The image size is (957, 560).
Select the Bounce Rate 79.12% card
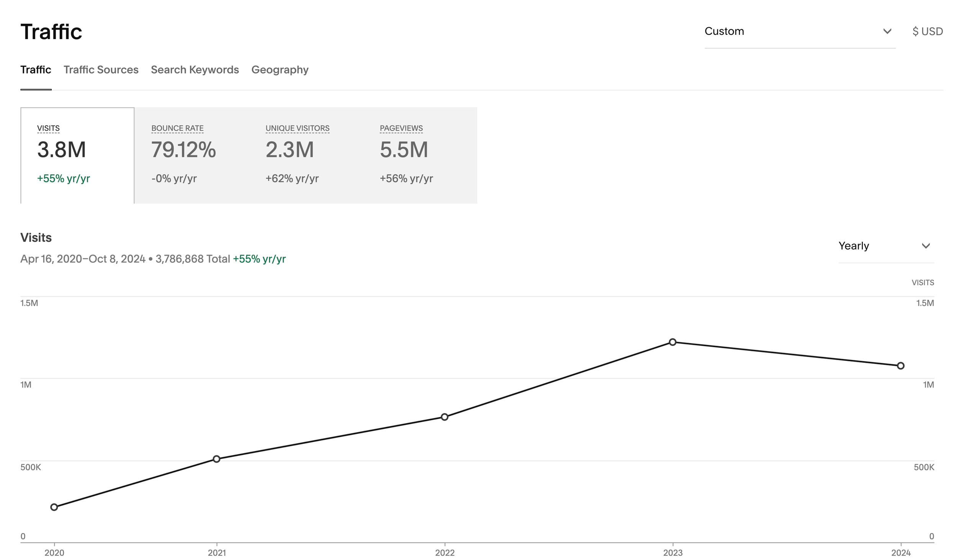pyautogui.click(x=191, y=155)
